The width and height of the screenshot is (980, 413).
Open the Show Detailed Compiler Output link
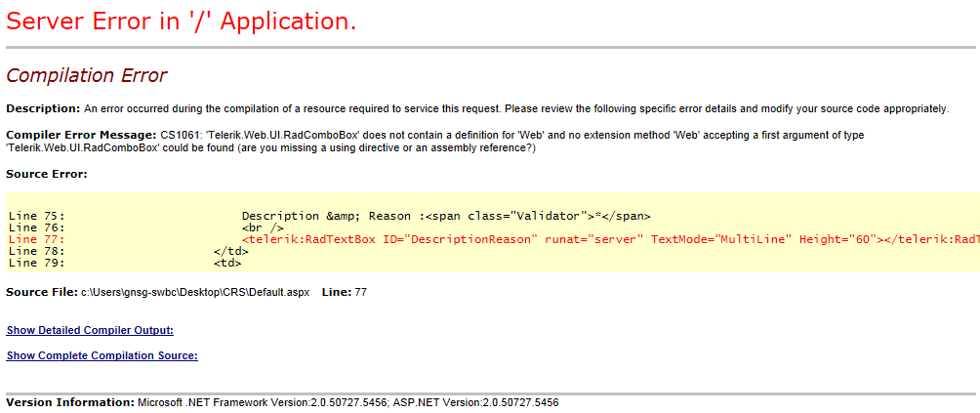click(x=90, y=330)
